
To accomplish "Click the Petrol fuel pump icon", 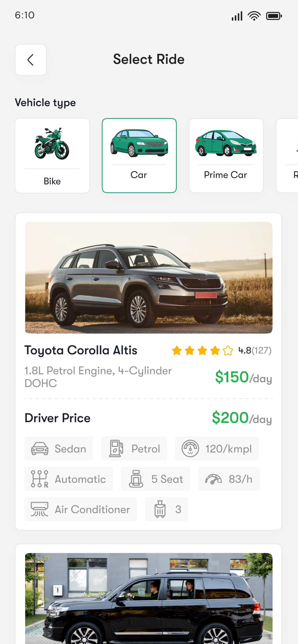I will [116, 449].
